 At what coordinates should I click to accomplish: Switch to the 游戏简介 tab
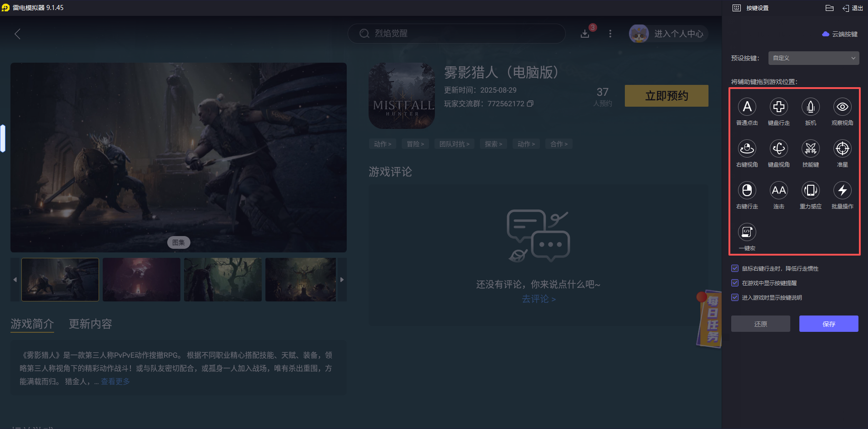(32, 324)
